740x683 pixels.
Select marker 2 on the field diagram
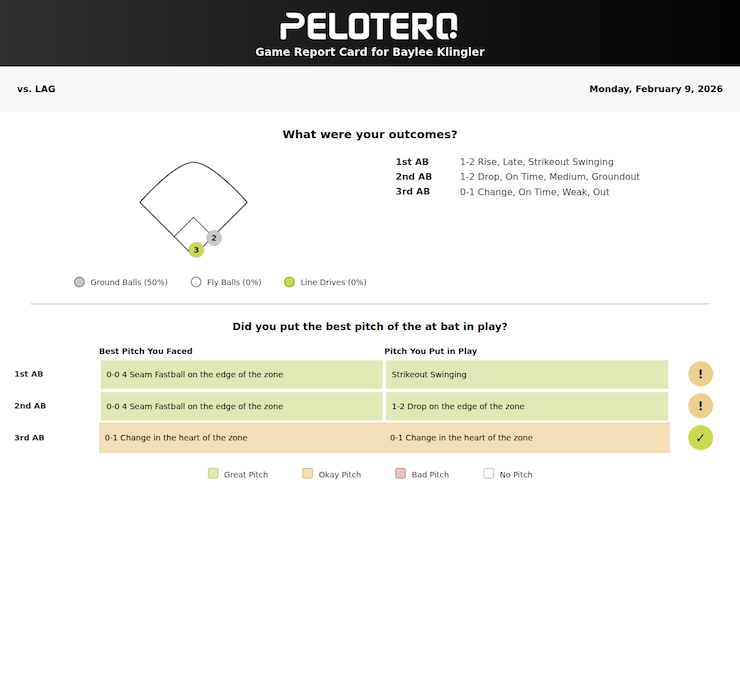click(214, 238)
